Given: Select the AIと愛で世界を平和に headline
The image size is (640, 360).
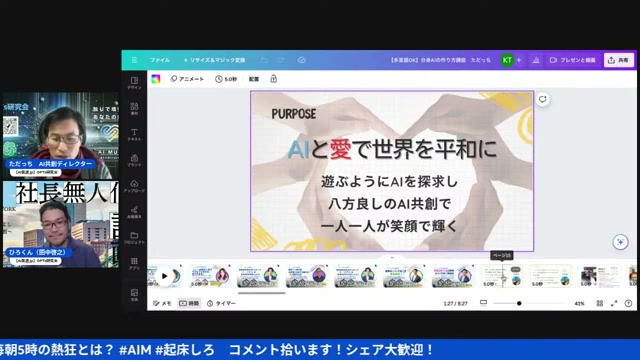Looking at the screenshot, I should pos(392,149).
